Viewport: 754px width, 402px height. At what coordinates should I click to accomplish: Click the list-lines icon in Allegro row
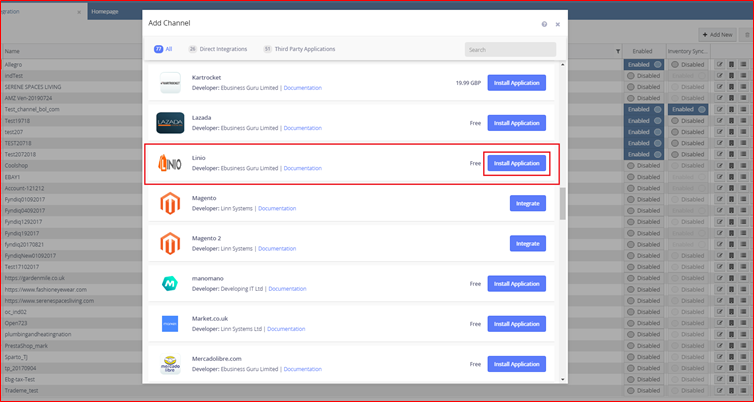(x=743, y=64)
